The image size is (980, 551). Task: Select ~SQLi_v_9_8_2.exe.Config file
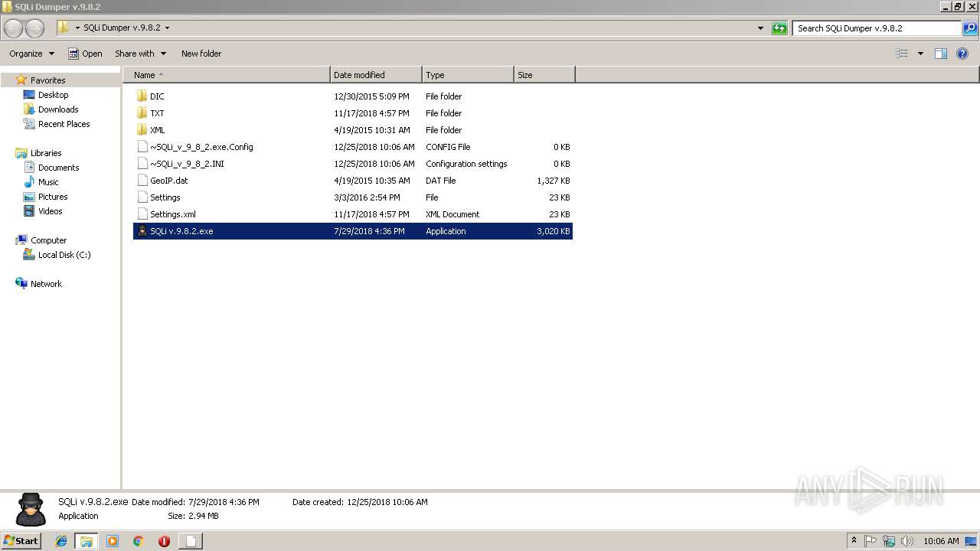(353, 147)
